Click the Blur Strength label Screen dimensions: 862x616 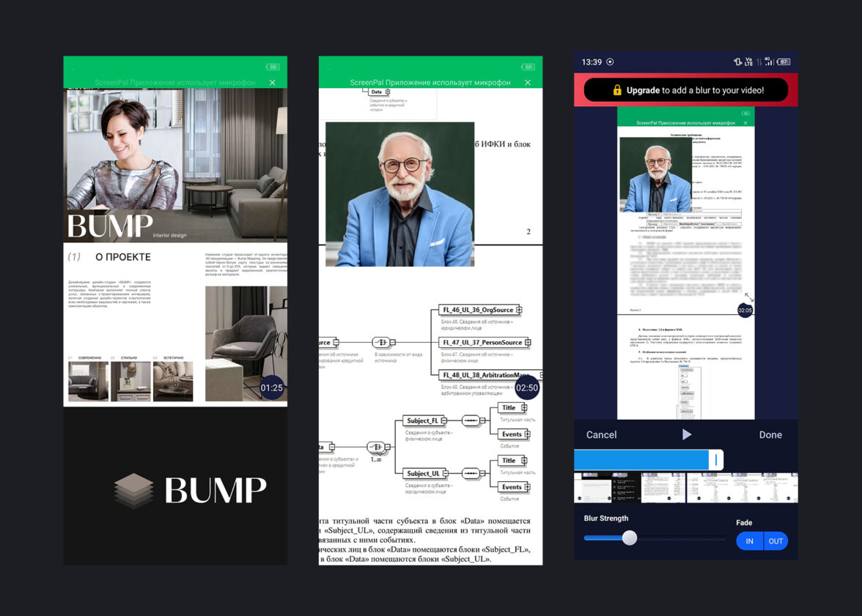click(605, 518)
